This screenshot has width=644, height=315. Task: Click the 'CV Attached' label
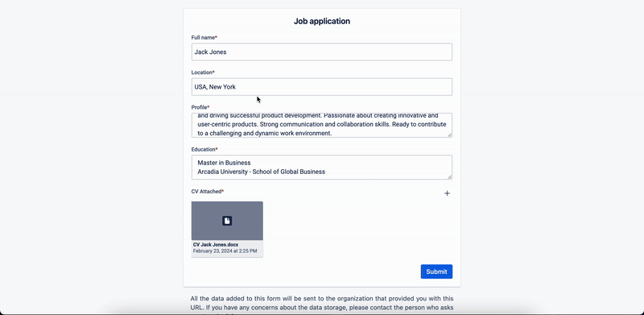coord(208,192)
